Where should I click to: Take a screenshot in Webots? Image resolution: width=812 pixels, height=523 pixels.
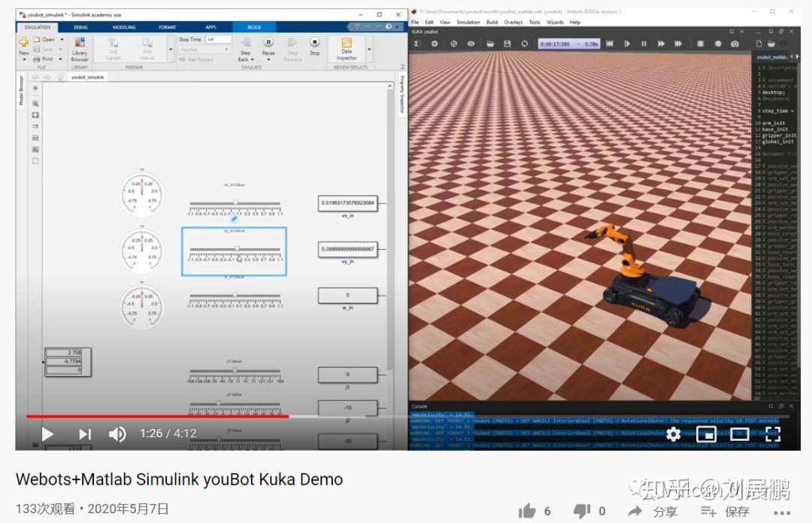coord(734,44)
